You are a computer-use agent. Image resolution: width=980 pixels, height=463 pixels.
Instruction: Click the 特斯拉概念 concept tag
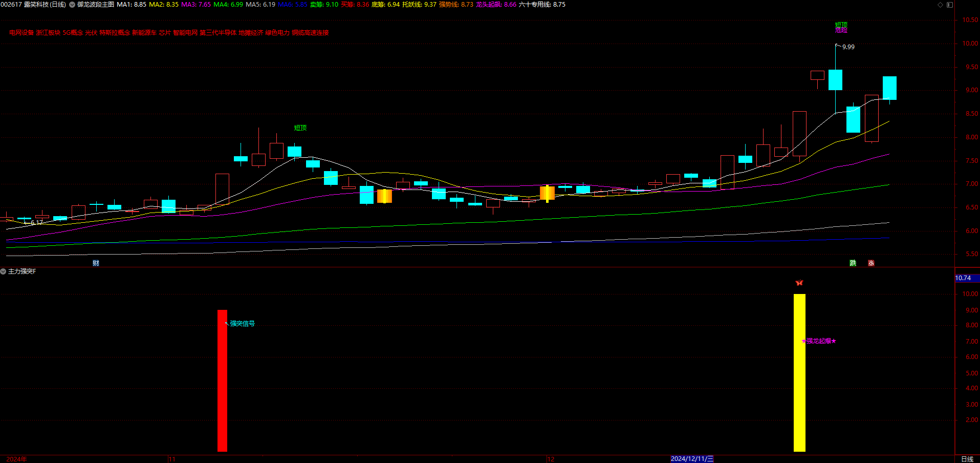[x=115, y=33]
